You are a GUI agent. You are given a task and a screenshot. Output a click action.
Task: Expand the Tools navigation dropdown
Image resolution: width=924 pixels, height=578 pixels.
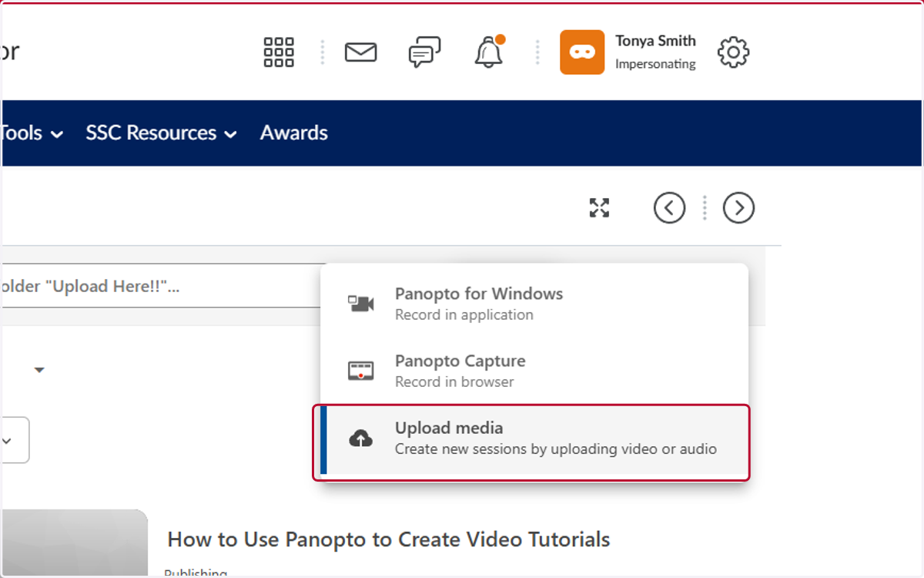32,133
